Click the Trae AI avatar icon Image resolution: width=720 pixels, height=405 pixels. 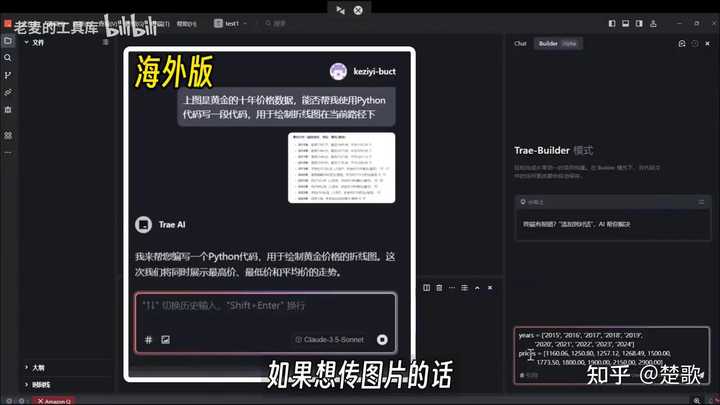143,225
